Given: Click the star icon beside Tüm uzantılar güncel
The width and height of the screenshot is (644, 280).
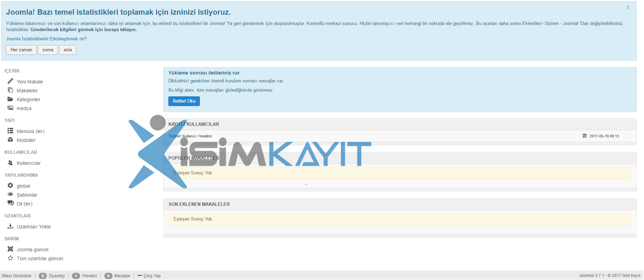Looking at the screenshot, I should [x=10, y=258].
